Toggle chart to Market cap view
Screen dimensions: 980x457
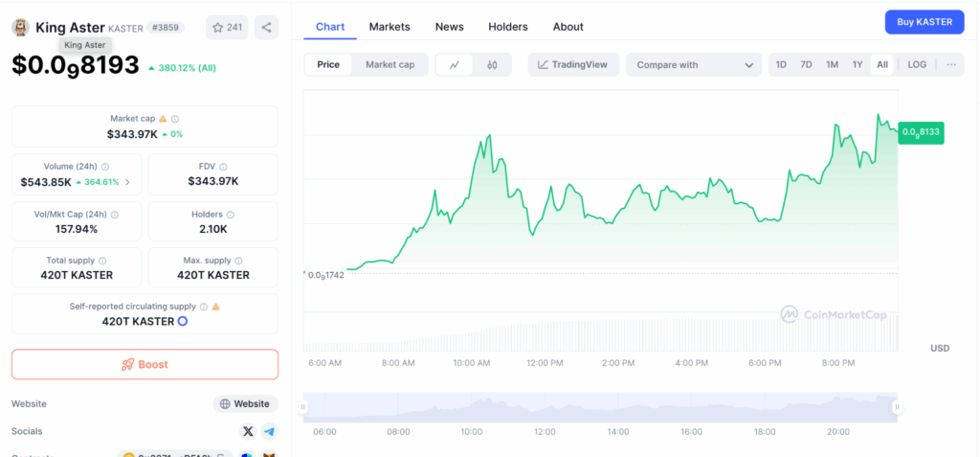click(390, 65)
